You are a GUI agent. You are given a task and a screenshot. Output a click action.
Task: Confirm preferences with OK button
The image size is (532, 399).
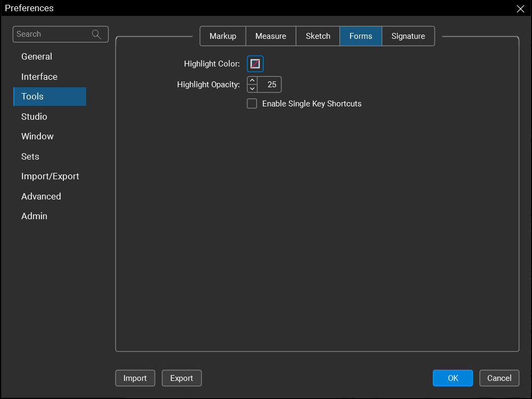coord(453,378)
